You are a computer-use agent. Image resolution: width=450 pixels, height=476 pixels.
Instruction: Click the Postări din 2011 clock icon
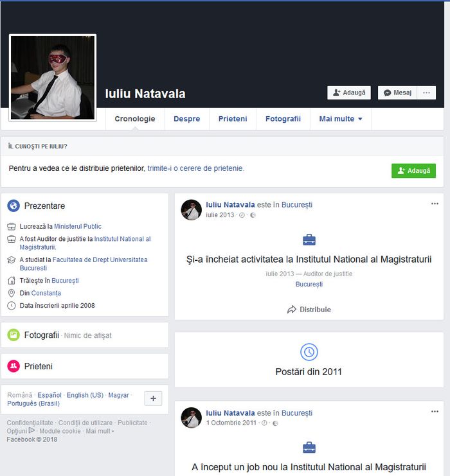[x=309, y=352]
